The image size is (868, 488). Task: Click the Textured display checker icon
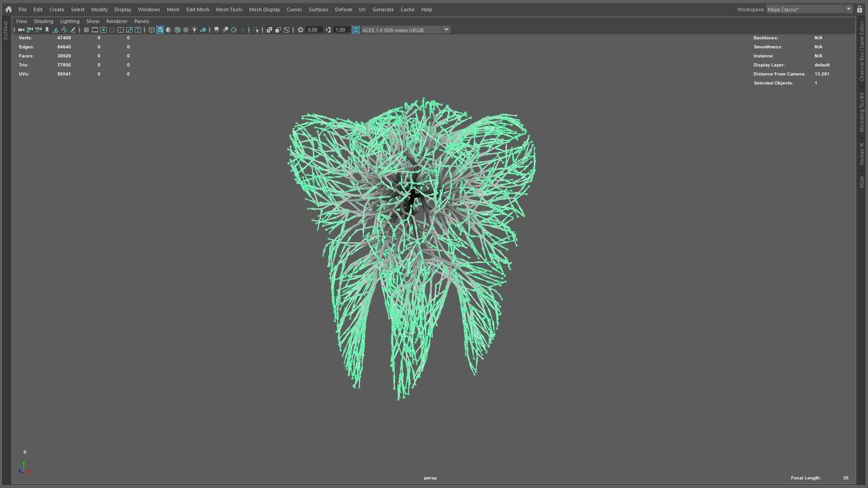pyautogui.click(x=186, y=30)
